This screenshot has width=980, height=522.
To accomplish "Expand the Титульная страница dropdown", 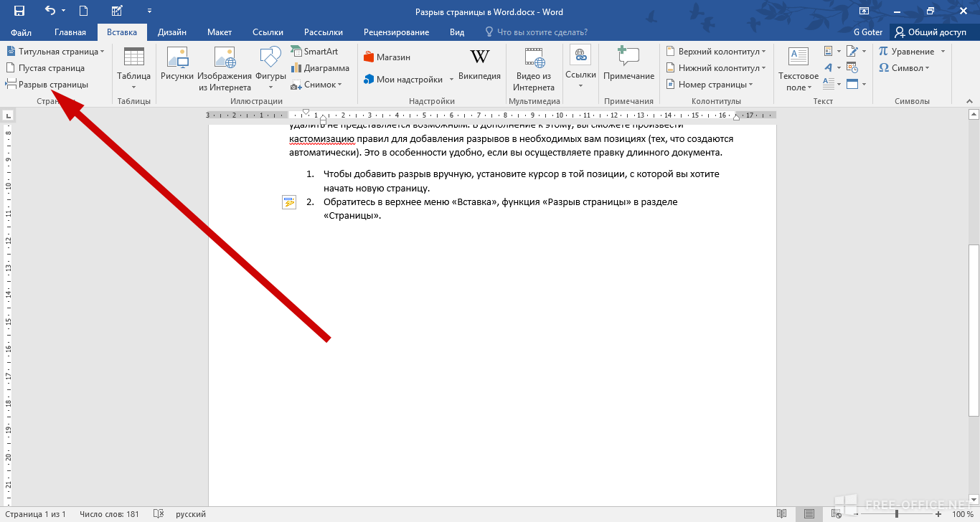I will click(55, 52).
